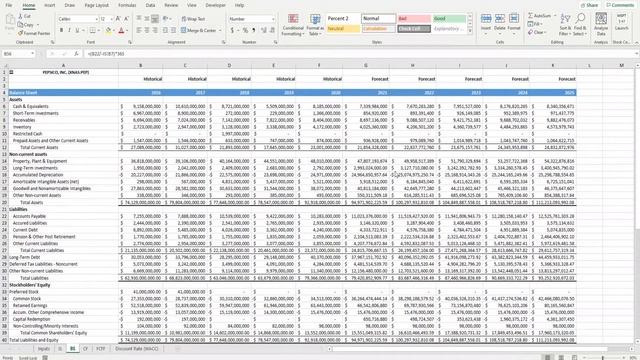Toggle Bold formatting

[x=61, y=30]
